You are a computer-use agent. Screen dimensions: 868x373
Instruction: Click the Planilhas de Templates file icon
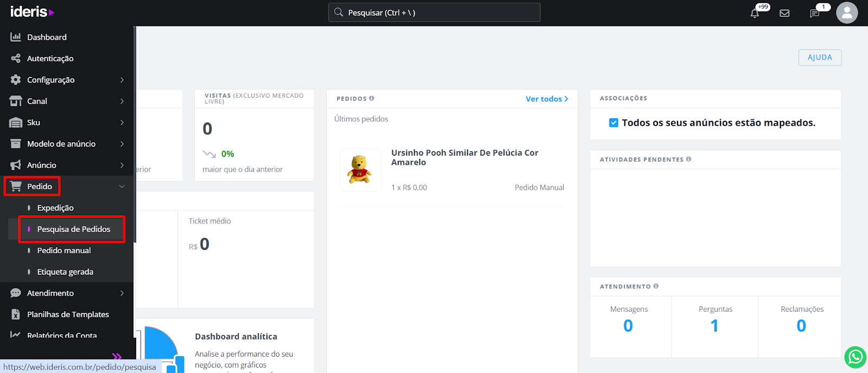pos(16,314)
